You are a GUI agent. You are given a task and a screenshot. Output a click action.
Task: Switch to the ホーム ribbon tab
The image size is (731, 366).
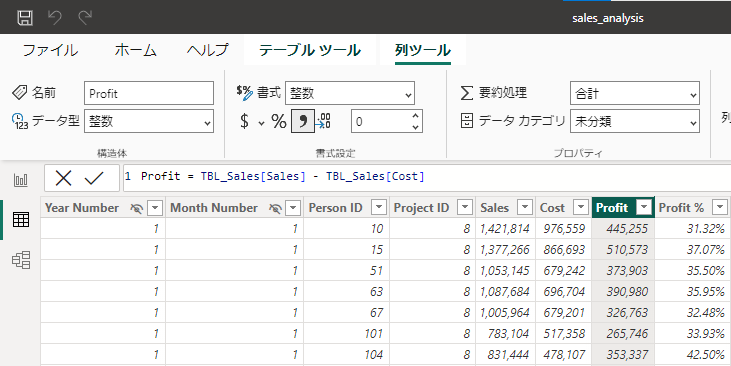pyautogui.click(x=135, y=50)
